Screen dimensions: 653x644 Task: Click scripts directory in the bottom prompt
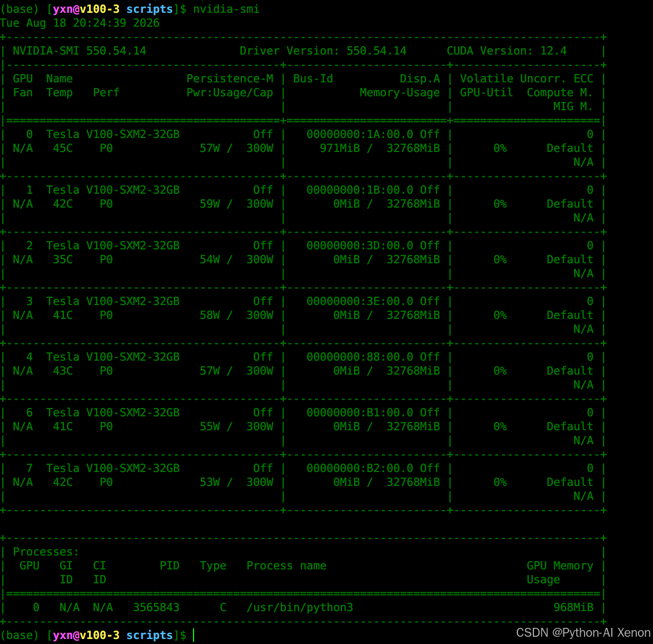150,635
